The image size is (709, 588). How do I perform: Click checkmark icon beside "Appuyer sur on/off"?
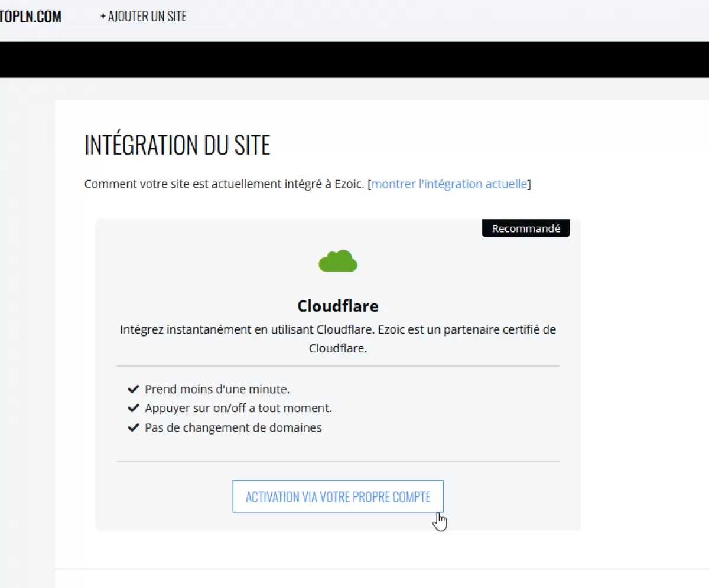tap(133, 408)
